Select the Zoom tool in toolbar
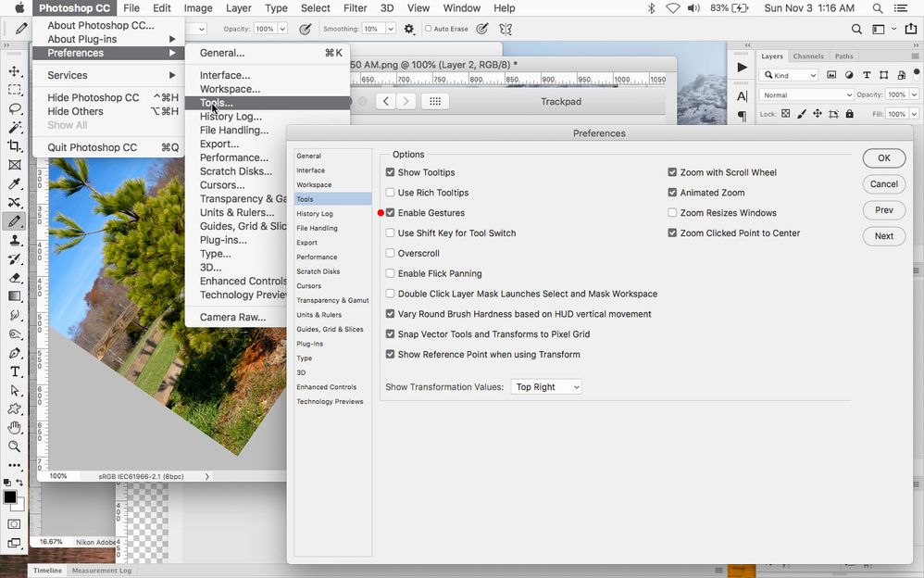Screen dimensions: 924x578 14,446
